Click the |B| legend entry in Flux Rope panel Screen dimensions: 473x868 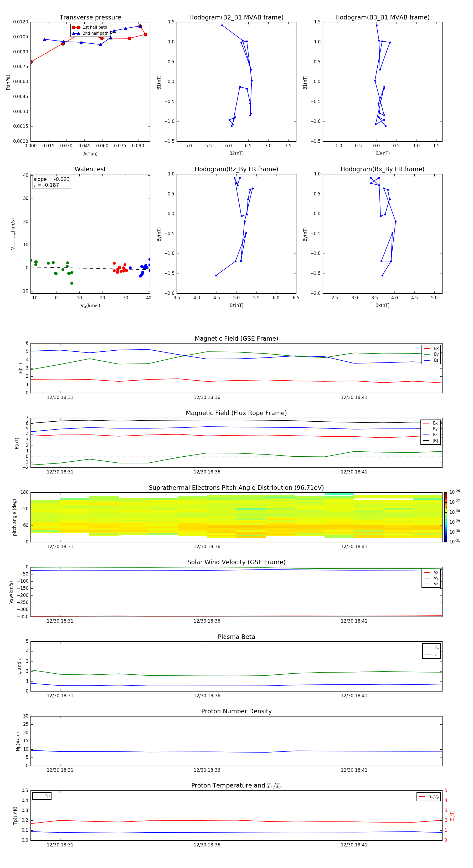(x=431, y=441)
